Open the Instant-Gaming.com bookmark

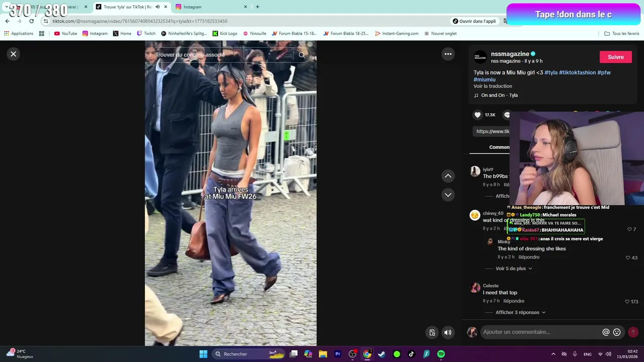[x=396, y=34]
